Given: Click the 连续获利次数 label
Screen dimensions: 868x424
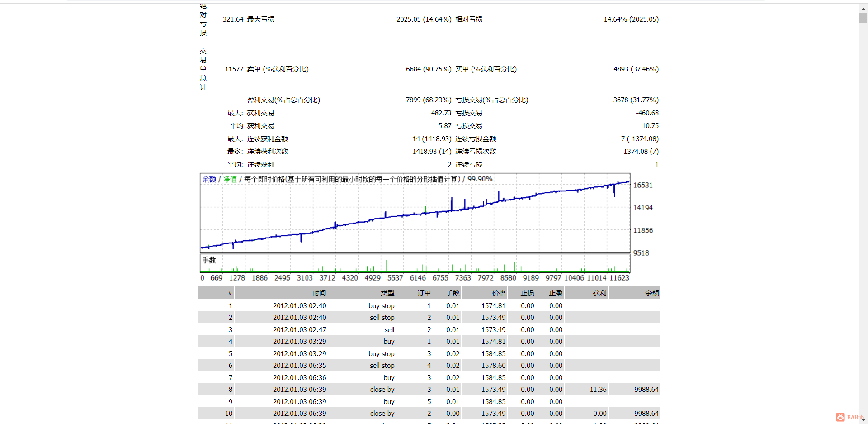Looking at the screenshot, I should pyautogui.click(x=268, y=152).
